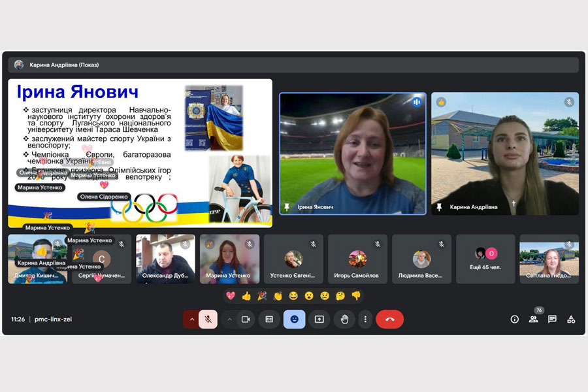
Task: Leave call with red hang-up button
Action: tap(389, 319)
